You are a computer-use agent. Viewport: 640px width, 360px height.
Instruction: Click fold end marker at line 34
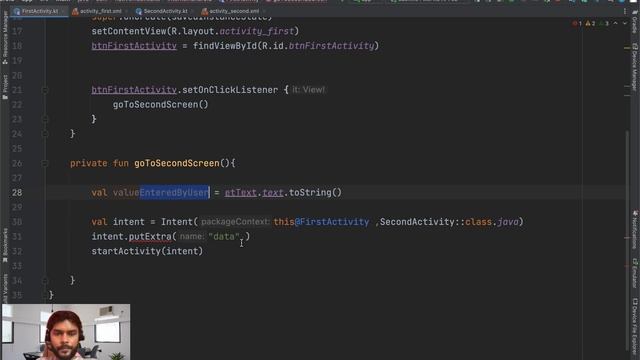45,280
